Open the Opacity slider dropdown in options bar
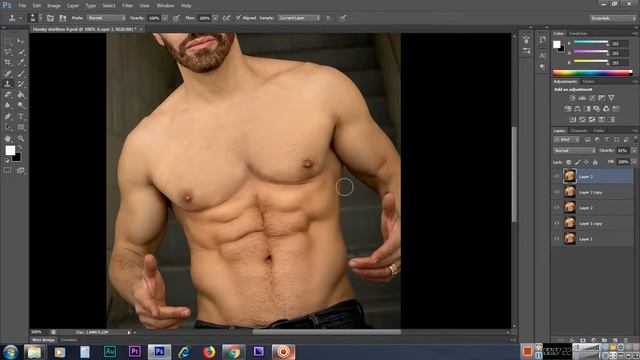This screenshot has width=640, height=360. click(x=165, y=18)
